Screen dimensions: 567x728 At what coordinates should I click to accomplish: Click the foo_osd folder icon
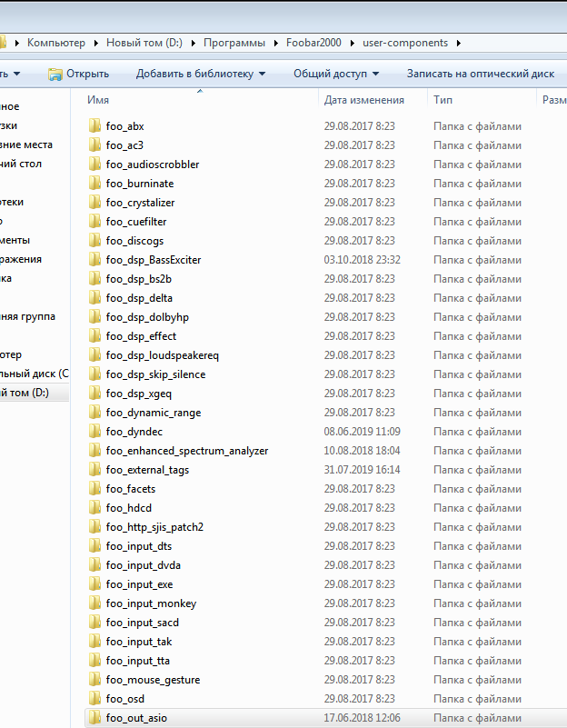click(94, 698)
